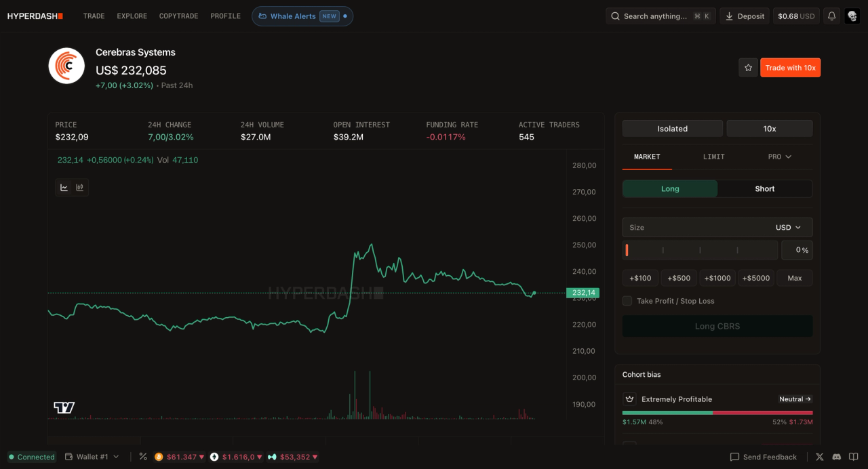Image resolution: width=868 pixels, height=469 pixels.
Task: Go to EXPLORE in top navigation
Action: point(132,16)
